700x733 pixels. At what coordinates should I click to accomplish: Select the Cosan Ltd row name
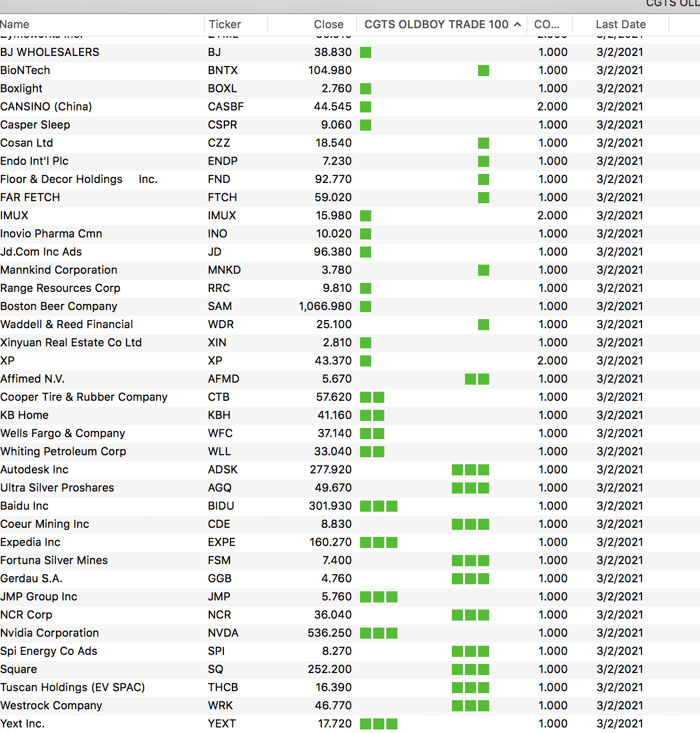[27, 143]
